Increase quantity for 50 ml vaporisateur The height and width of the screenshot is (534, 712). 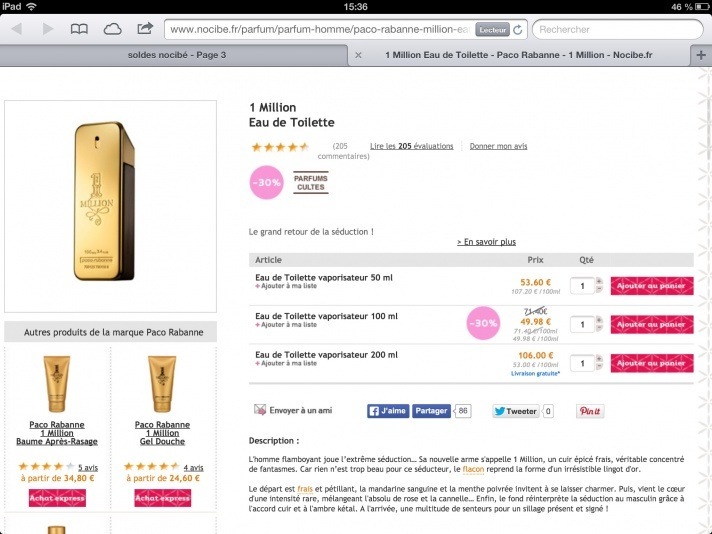pyautogui.click(x=599, y=282)
